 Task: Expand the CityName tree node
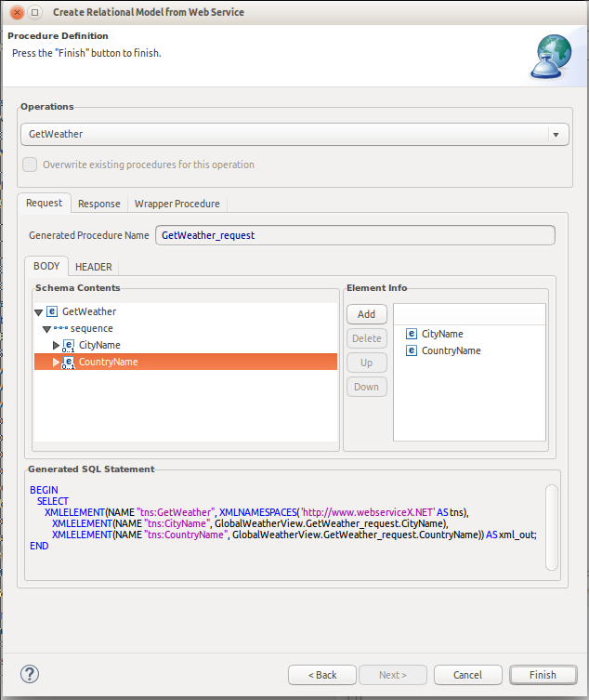point(56,346)
